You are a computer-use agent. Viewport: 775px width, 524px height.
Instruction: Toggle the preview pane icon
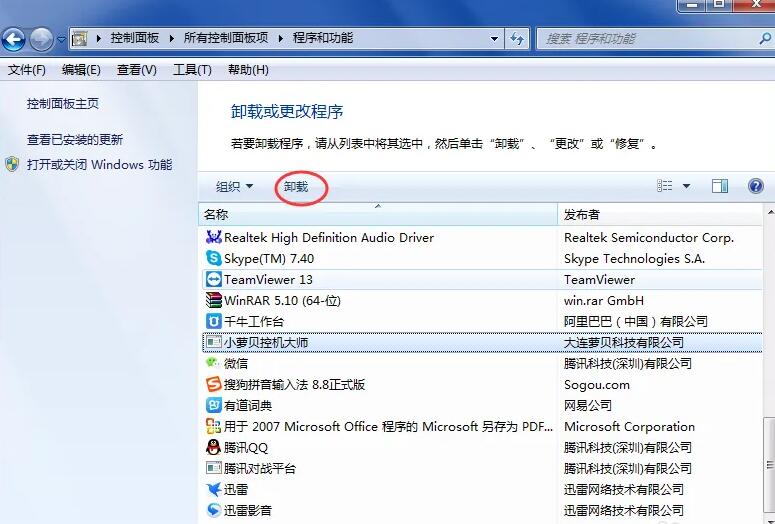coord(719,186)
